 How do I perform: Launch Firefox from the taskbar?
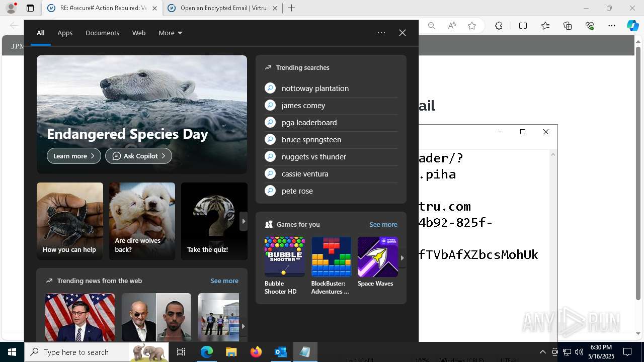256,352
